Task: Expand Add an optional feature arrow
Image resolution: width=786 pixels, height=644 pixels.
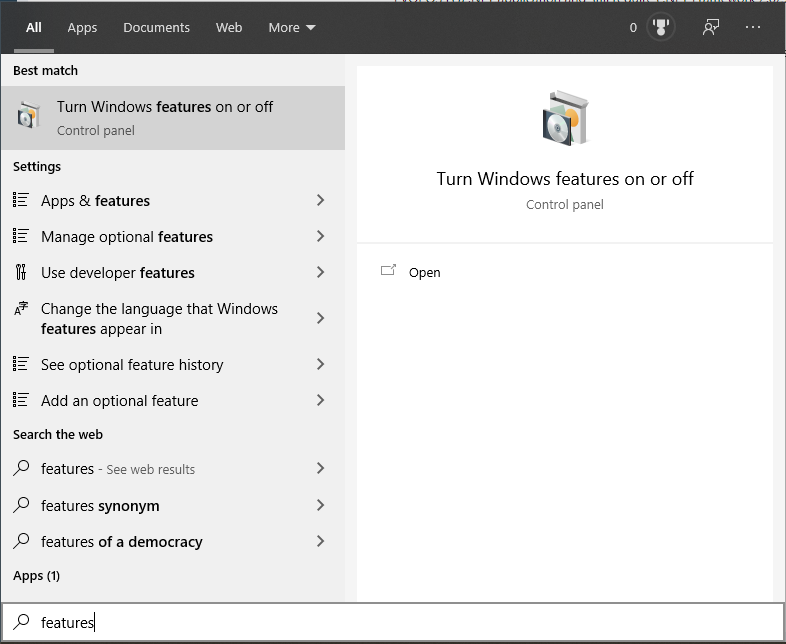Action: click(320, 400)
